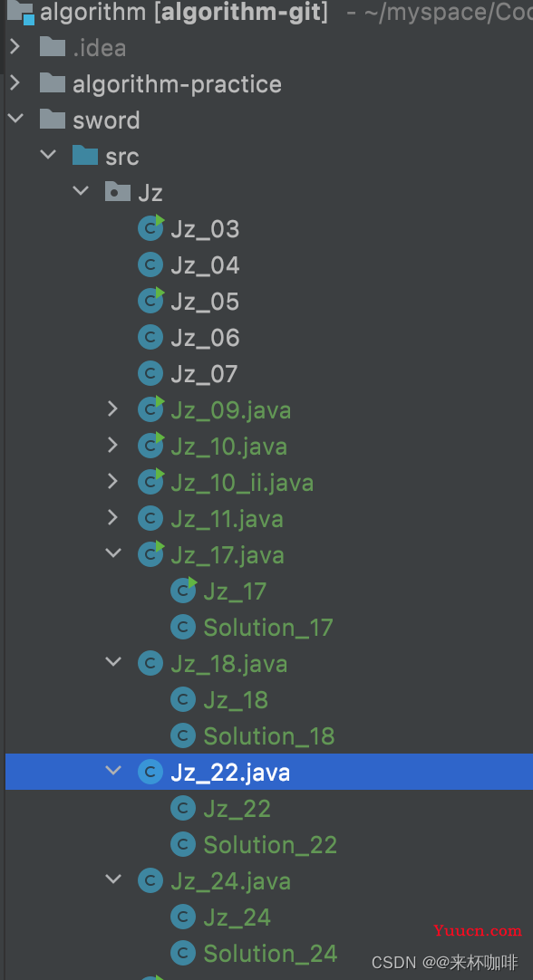Select the Jz_10_ii.java file

(x=242, y=483)
